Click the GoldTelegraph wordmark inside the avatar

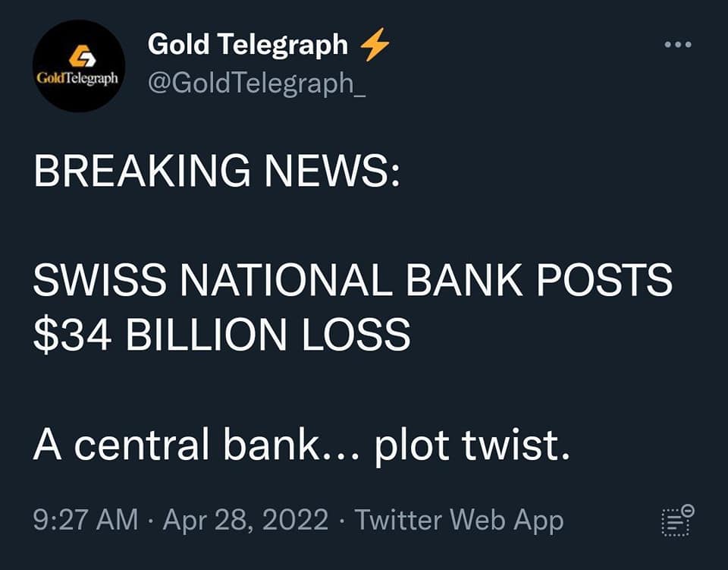pyautogui.click(x=79, y=78)
